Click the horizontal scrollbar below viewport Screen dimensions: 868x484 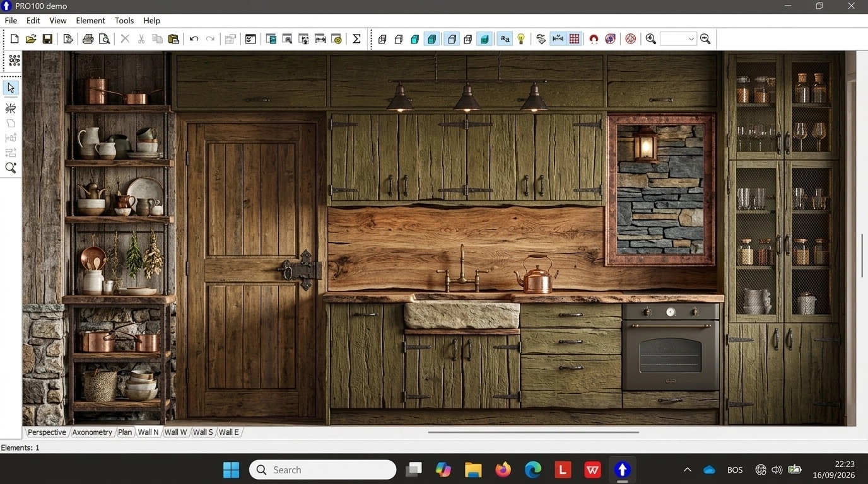(x=534, y=432)
